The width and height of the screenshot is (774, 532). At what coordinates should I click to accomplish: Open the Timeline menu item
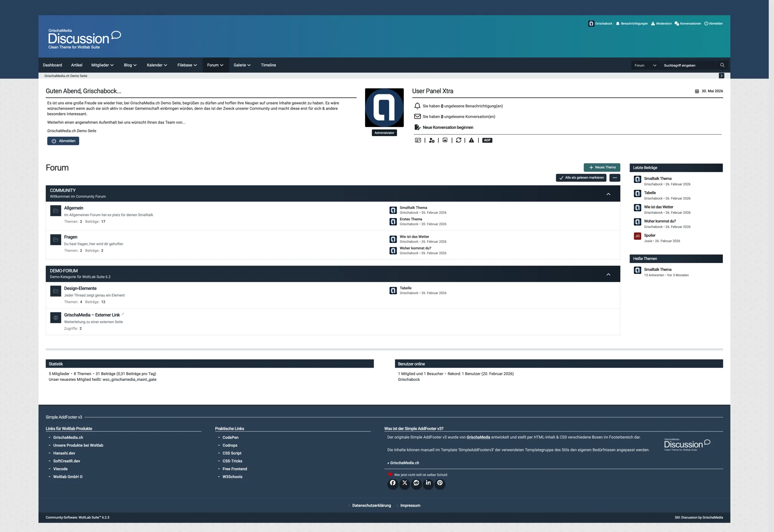click(268, 65)
